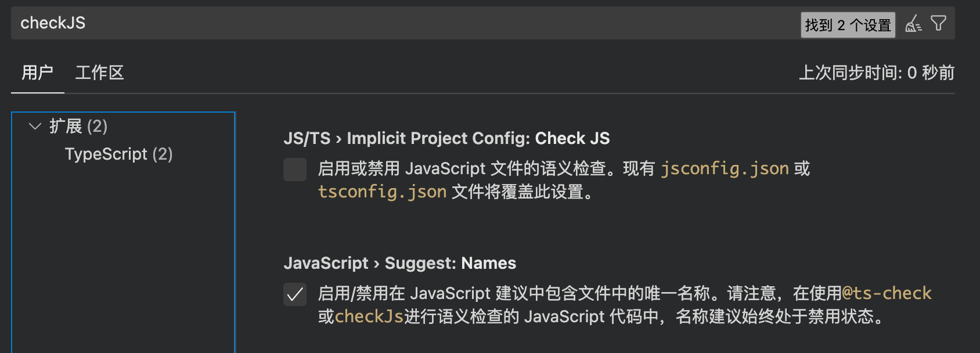Select TypeScript (2) in settings tree

[x=119, y=154]
